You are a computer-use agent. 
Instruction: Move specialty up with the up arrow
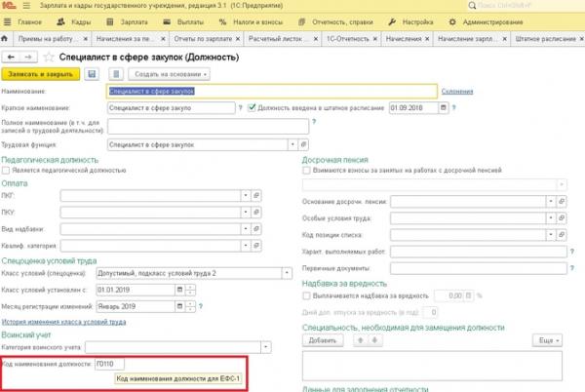pyautogui.click(x=361, y=340)
